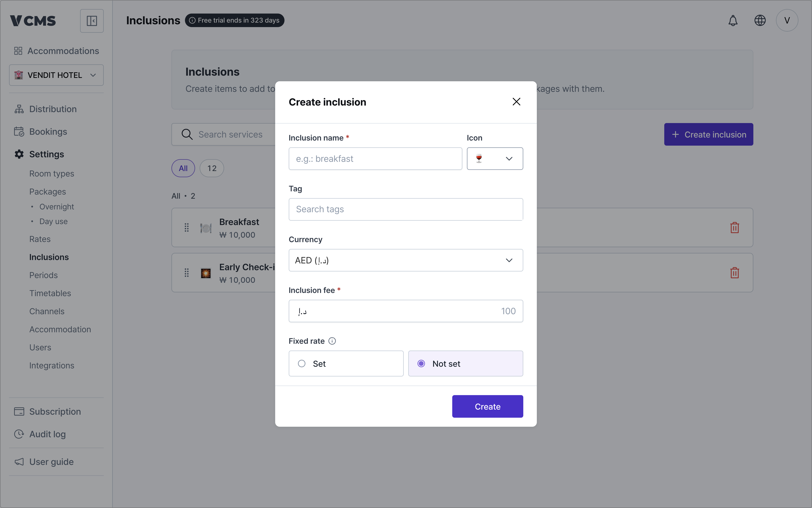The width and height of the screenshot is (812, 508).
Task: Select the All filter chip
Action: coord(183,168)
